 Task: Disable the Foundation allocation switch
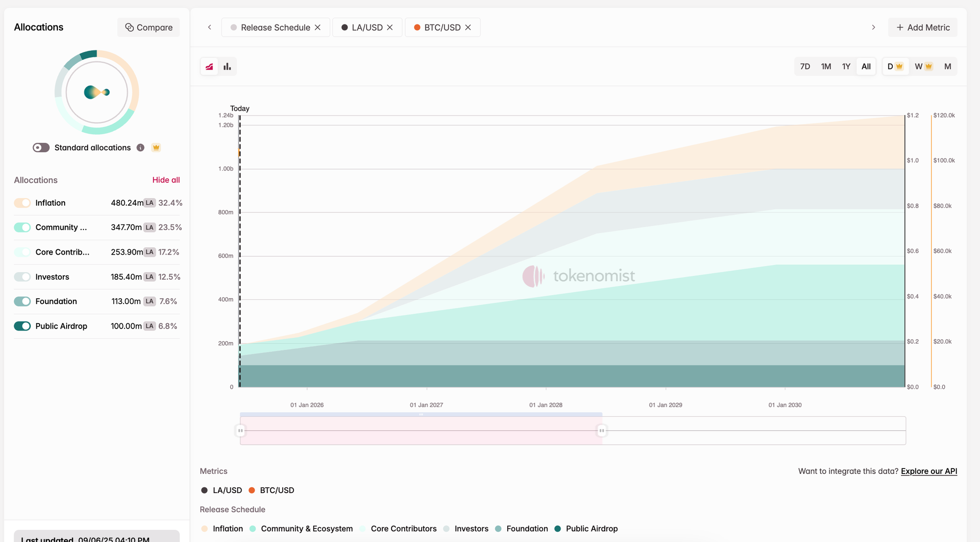pos(23,302)
